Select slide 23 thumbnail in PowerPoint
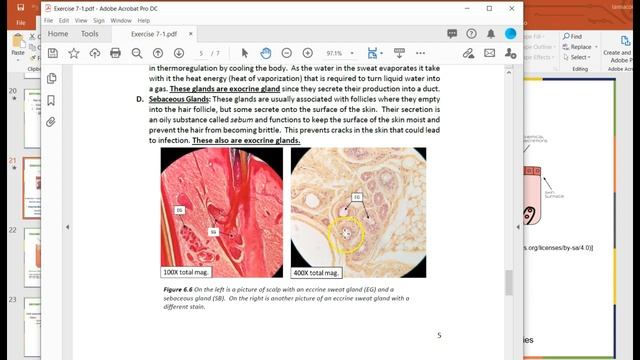 click(32, 327)
